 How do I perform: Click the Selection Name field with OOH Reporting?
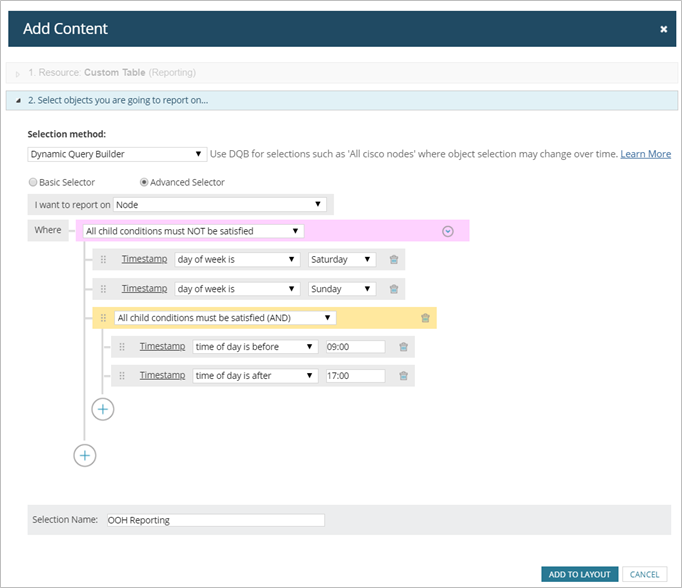pyautogui.click(x=216, y=520)
